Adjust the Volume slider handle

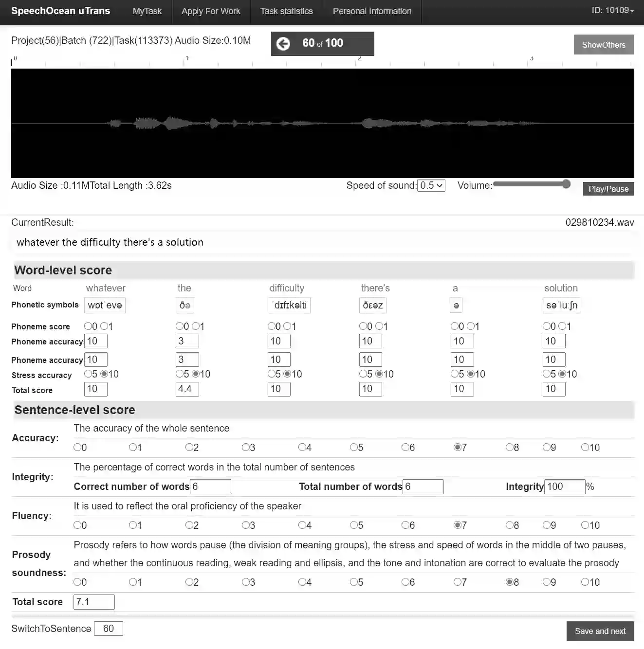(x=566, y=184)
